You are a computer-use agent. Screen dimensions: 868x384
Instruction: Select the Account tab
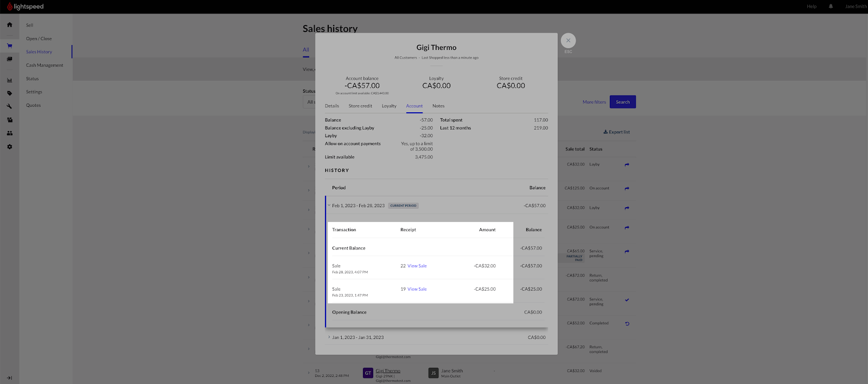coord(414,106)
